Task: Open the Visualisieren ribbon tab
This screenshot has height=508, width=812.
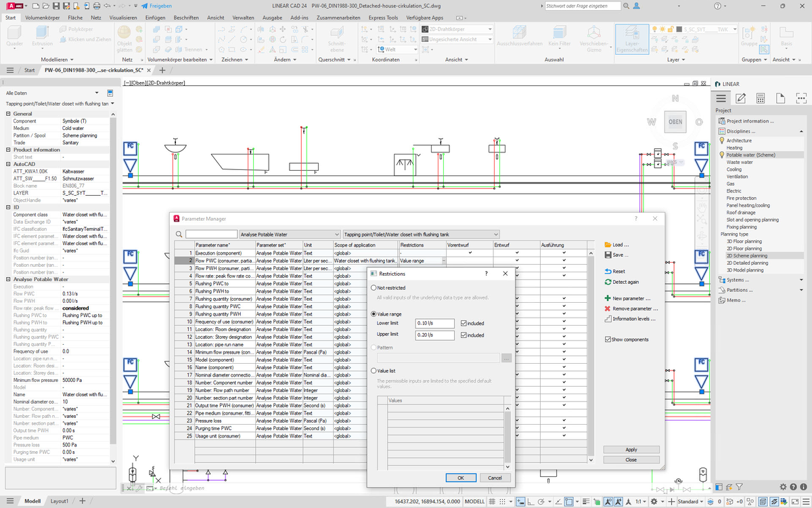Action: click(123, 17)
